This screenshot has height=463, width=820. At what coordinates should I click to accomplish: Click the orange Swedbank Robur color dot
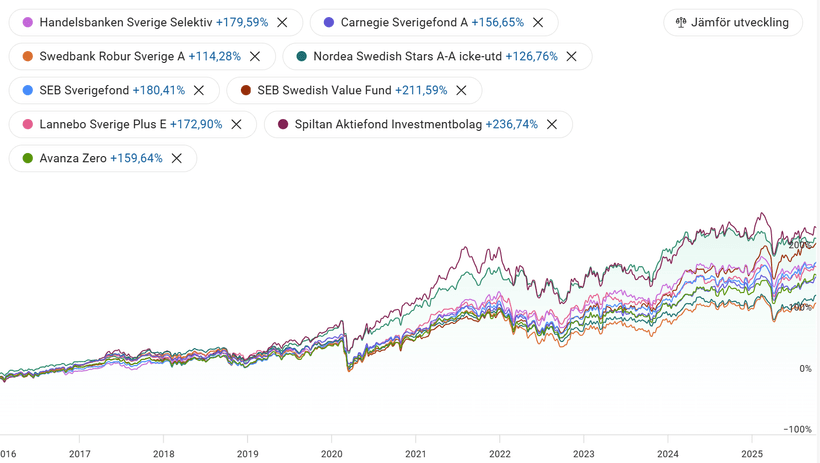click(28, 56)
